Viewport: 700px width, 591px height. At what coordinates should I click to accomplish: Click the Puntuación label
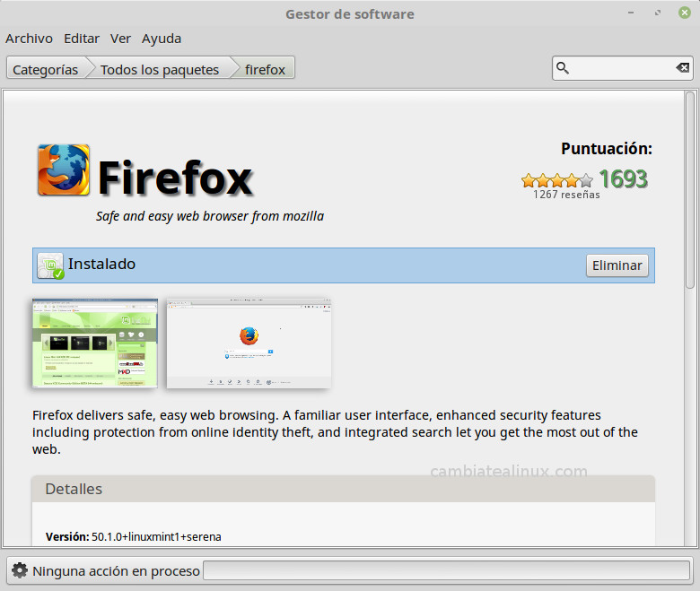pyautogui.click(x=607, y=149)
